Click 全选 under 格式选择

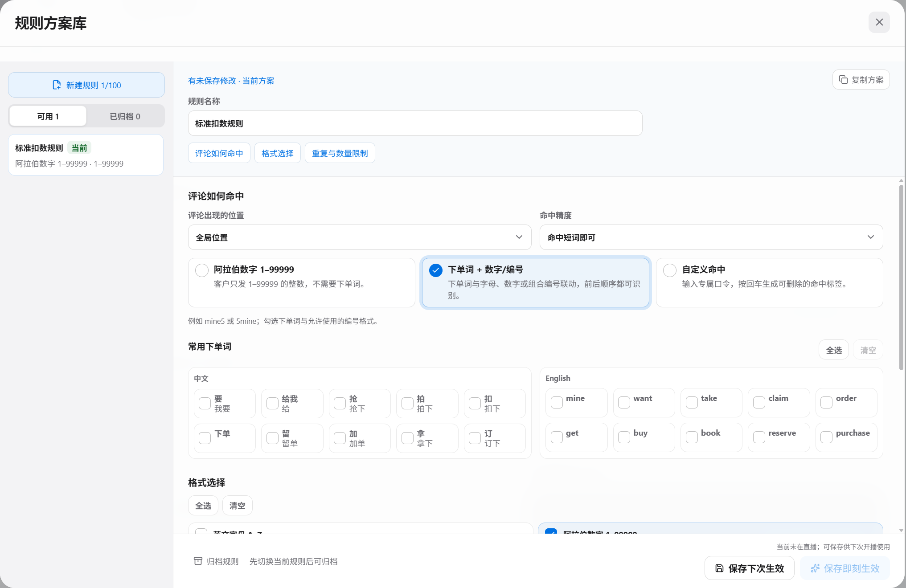[203, 506]
